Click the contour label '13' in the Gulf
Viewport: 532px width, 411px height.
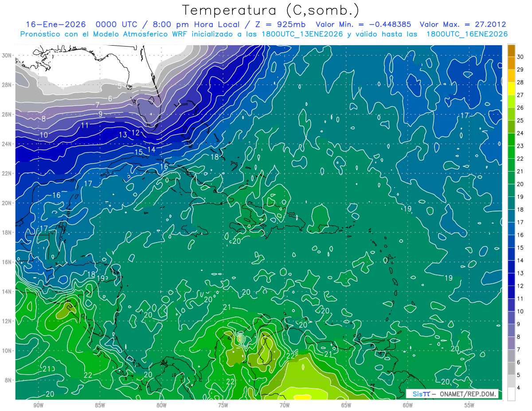point(123,135)
